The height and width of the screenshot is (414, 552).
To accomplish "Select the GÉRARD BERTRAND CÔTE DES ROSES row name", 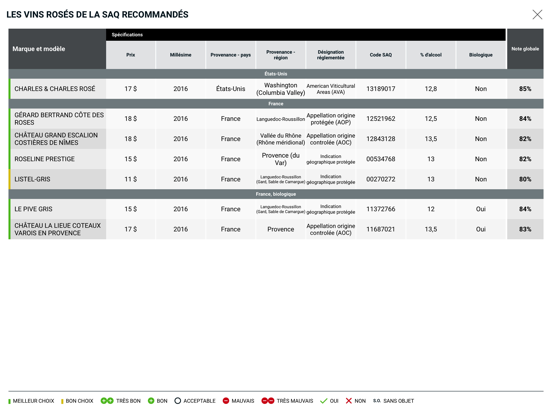I will pyautogui.click(x=59, y=119).
